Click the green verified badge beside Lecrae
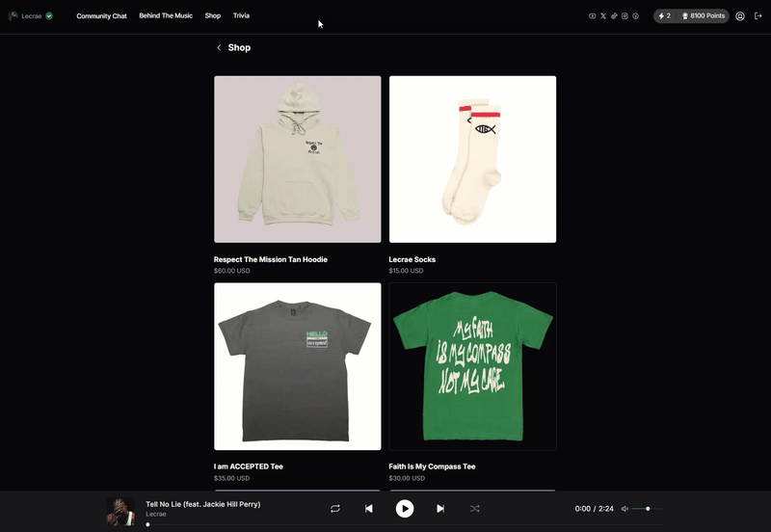This screenshot has height=532, width=771. pos(49,15)
